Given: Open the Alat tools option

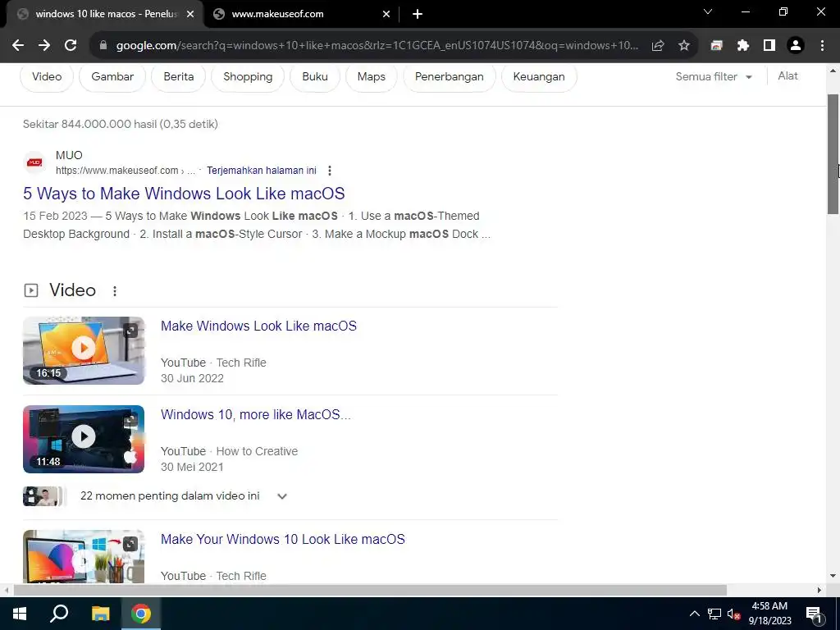Looking at the screenshot, I should pyautogui.click(x=788, y=76).
